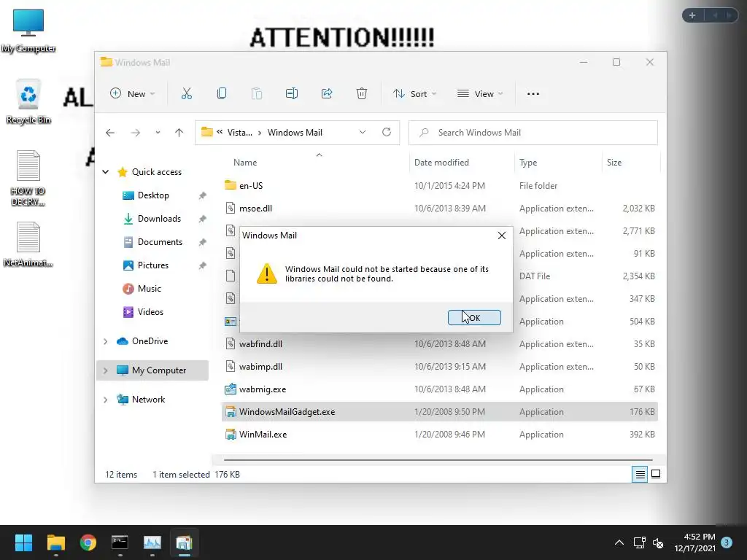Viewport: 747px width, 560px height.
Task: Open the View dropdown menu
Action: pyautogui.click(x=480, y=94)
